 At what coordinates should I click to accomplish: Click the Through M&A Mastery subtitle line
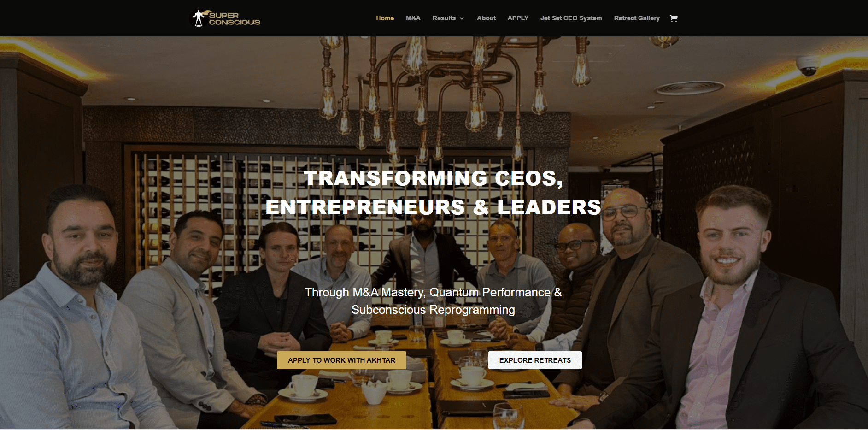click(433, 292)
